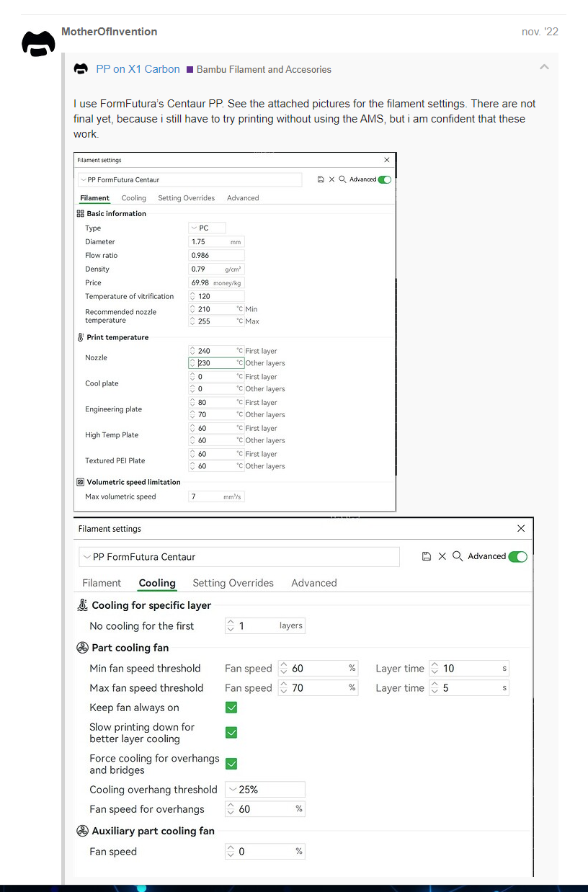The width and height of the screenshot is (588, 892).
Task: Uncheck Slow printing down for better layer cooling
Action: pos(231,733)
